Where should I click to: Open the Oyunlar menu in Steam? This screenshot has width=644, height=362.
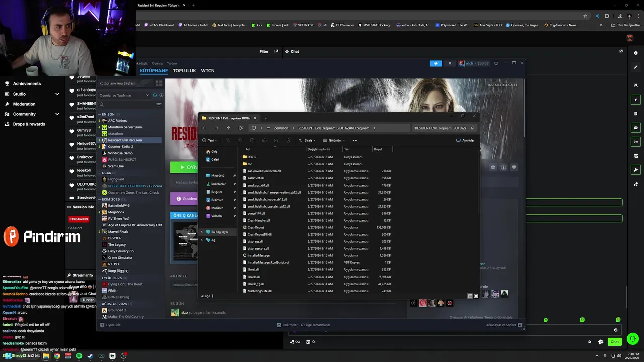pyautogui.click(x=158, y=63)
